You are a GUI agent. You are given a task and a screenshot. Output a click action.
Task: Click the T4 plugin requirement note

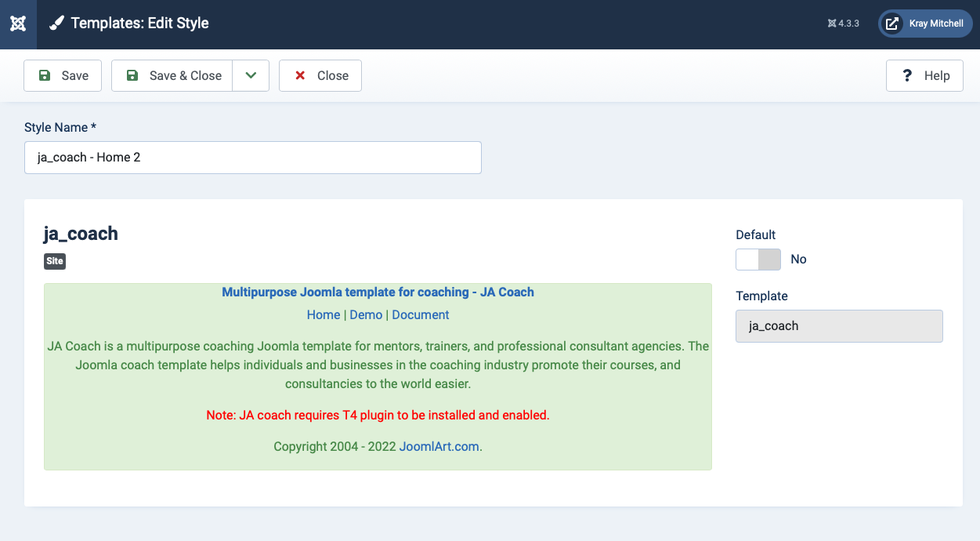[x=378, y=416]
